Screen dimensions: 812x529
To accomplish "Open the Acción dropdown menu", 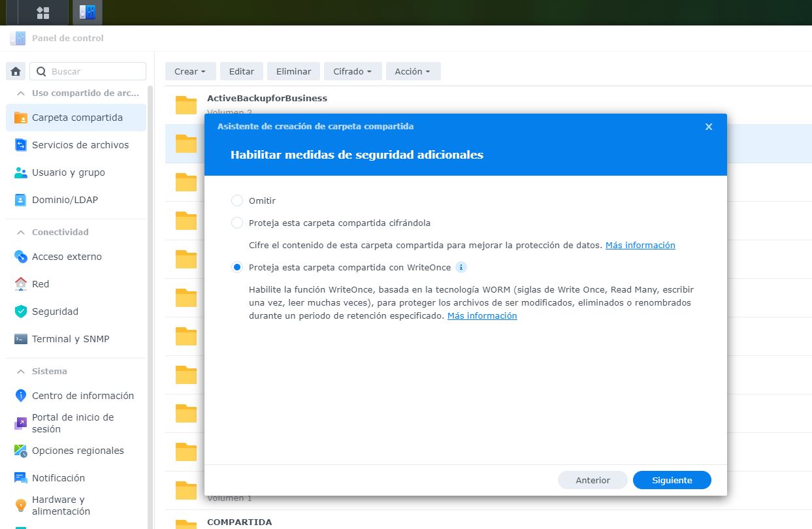I will tap(413, 71).
